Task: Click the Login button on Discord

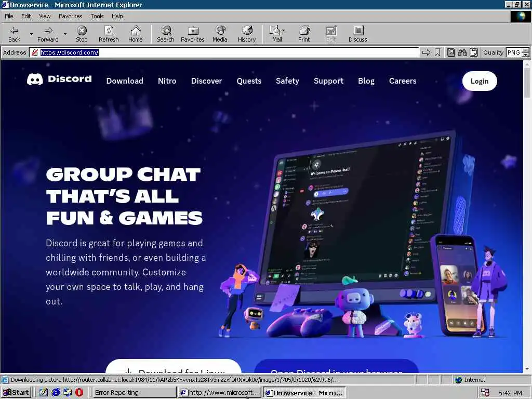Action: (x=480, y=81)
